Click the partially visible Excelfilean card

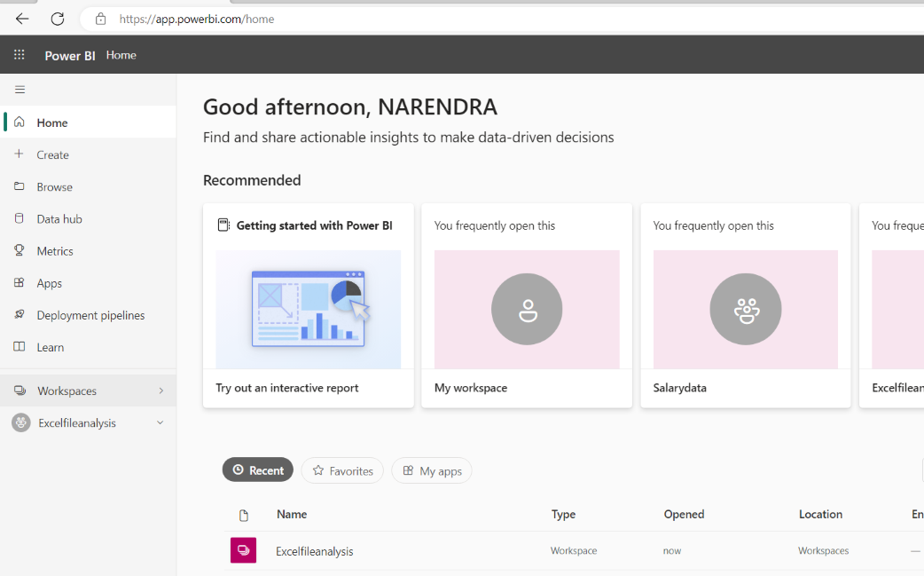(891, 305)
